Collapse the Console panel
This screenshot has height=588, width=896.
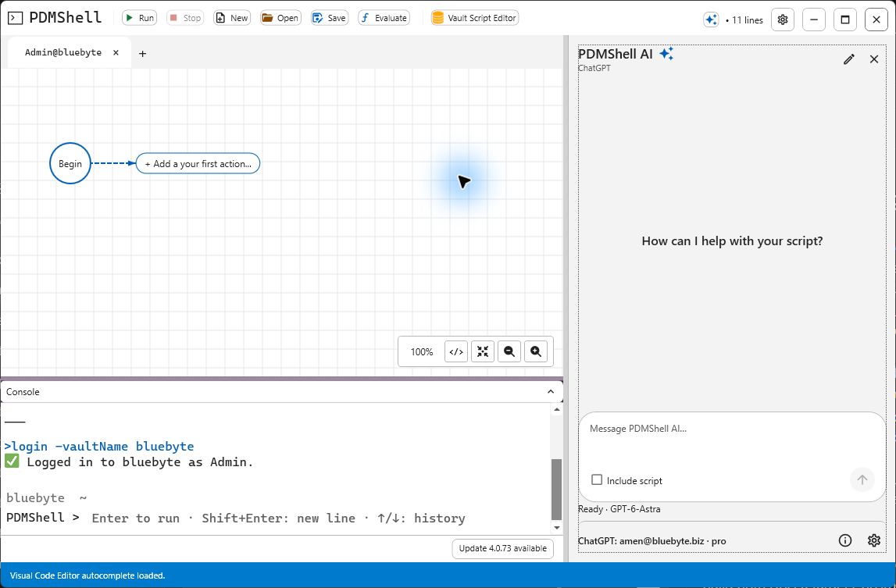pyautogui.click(x=551, y=392)
